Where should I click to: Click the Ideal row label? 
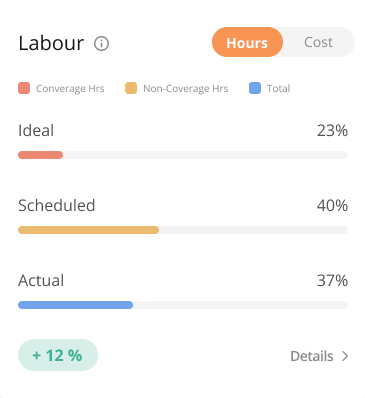[36, 130]
